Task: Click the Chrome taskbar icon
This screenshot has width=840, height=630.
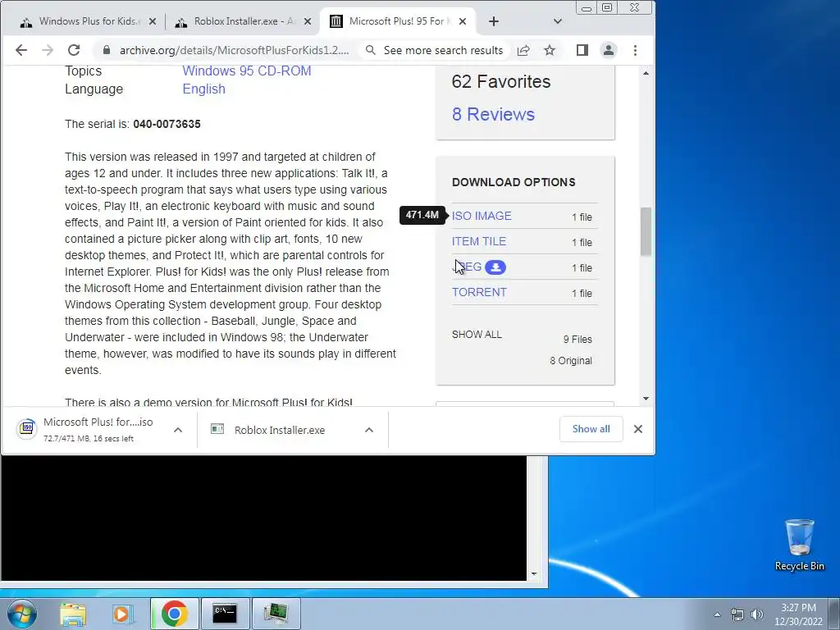Action: click(x=174, y=614)
